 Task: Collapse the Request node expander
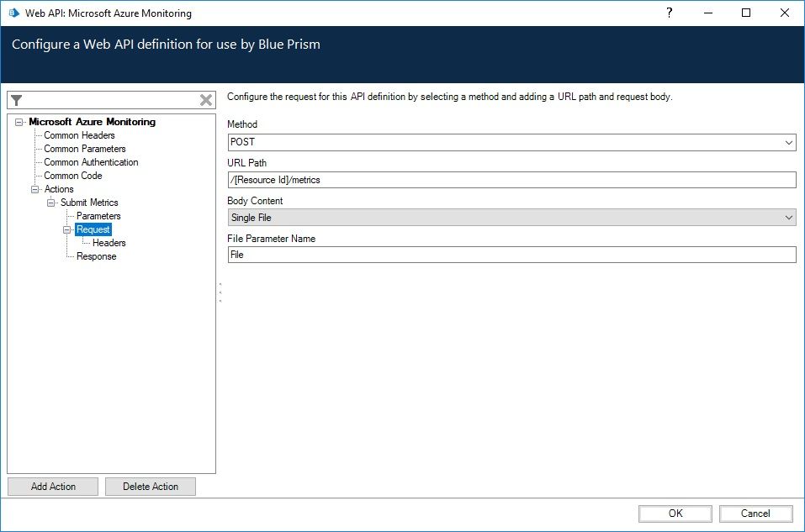click(67, 229)
